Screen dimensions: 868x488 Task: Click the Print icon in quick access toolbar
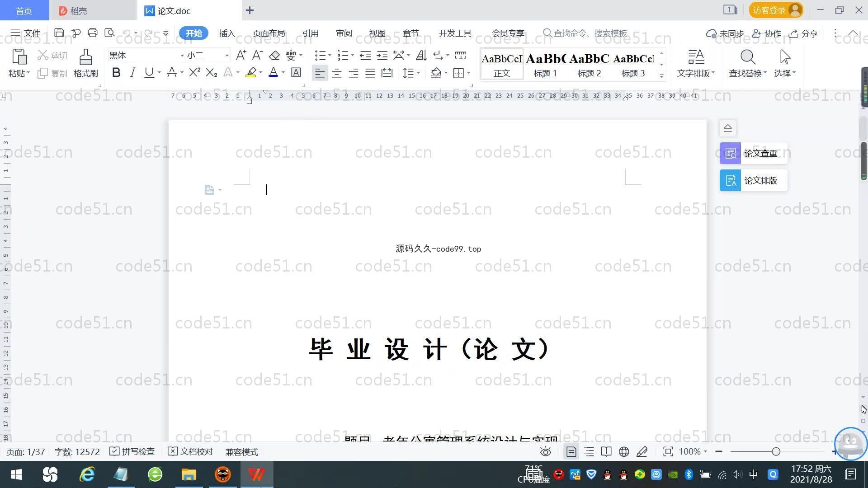93,33
